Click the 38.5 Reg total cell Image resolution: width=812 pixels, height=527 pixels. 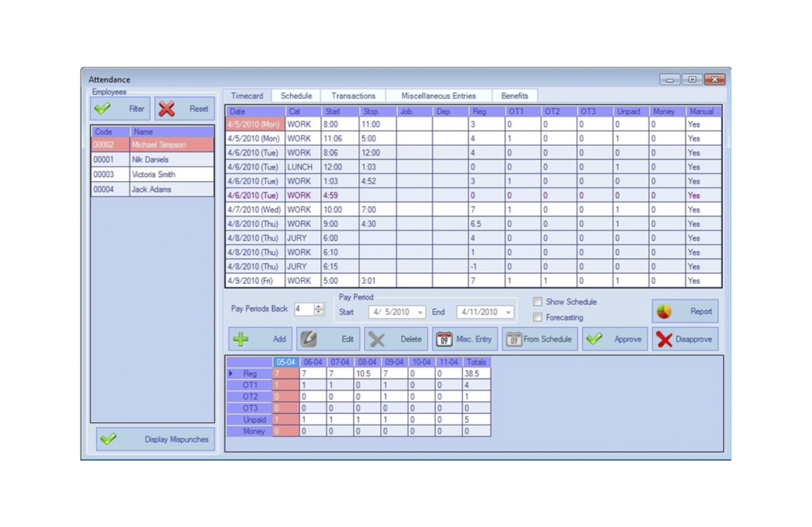pos(476,374)
